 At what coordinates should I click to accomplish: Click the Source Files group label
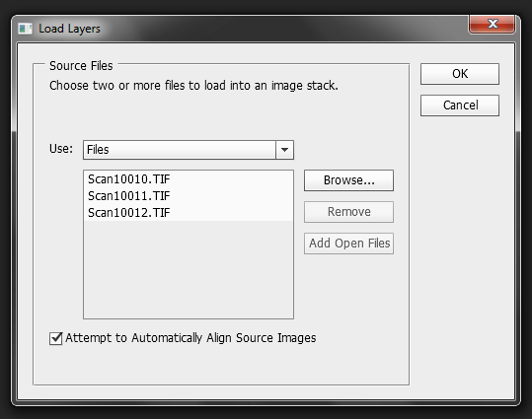(x=81, y=66)
